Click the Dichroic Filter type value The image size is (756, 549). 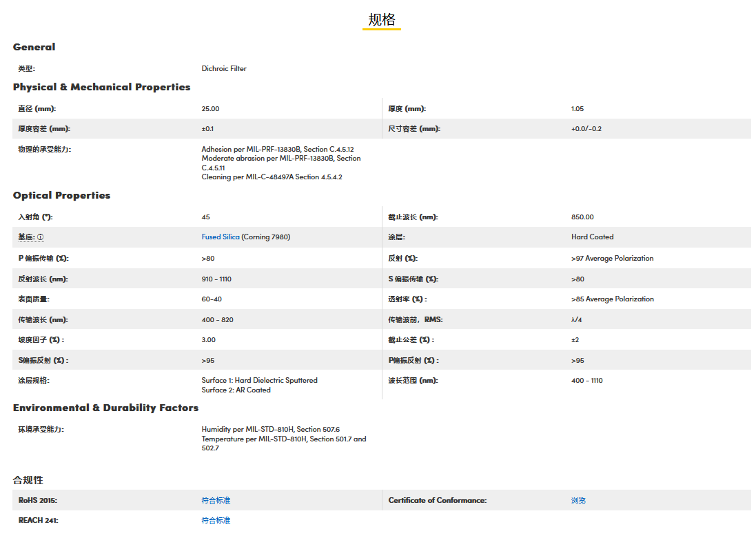tap(224, 69)
